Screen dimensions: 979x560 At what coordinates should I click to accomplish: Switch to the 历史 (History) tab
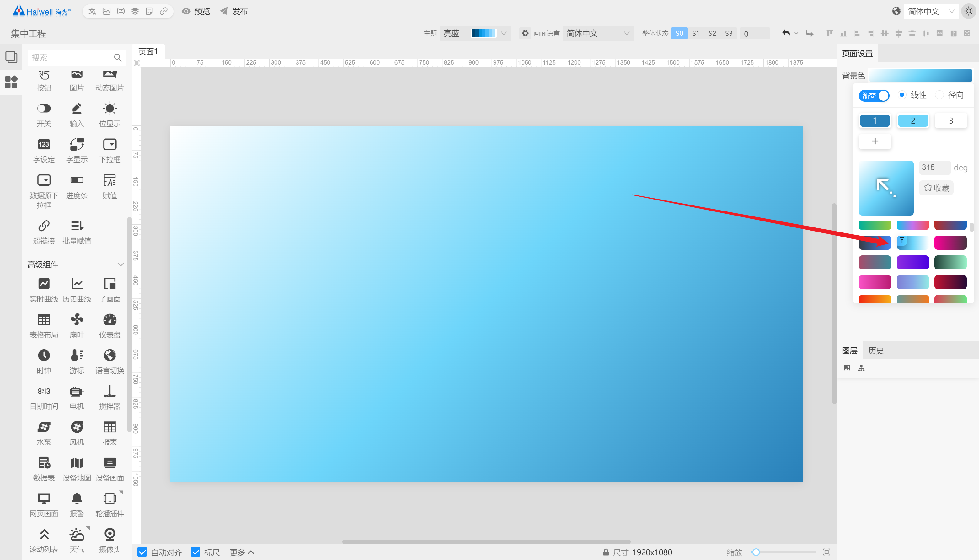[877, 350]
